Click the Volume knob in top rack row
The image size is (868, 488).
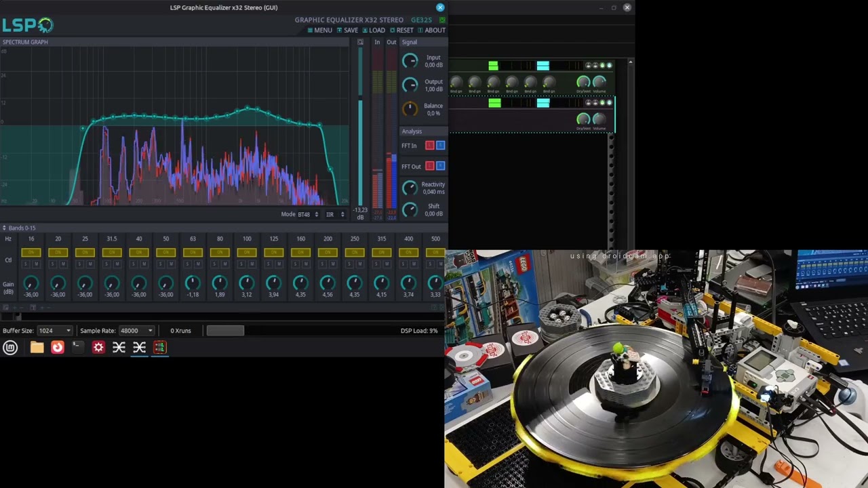(x=599, y=82)
